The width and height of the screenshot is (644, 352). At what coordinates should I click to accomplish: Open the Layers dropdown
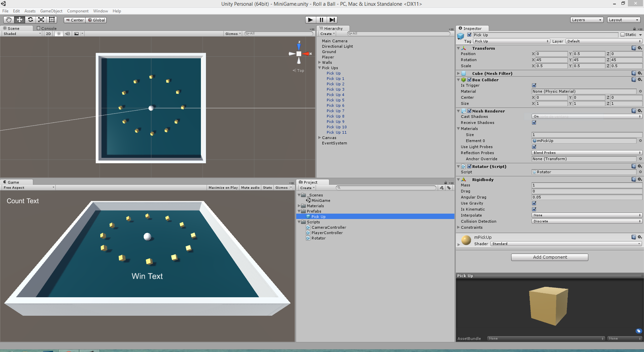(586, 20)
